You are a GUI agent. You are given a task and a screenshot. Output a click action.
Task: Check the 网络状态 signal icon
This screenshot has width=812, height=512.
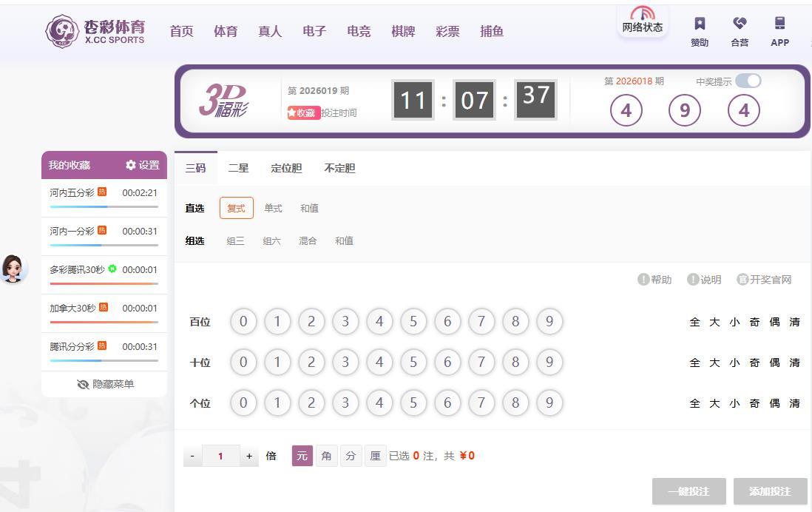pyautogui.click(x=643, y=13)
